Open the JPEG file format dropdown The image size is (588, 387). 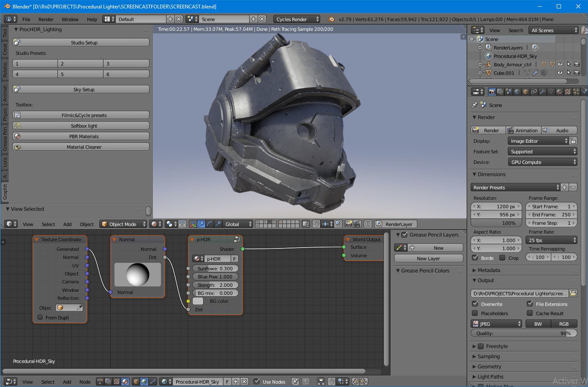(496, 324)
